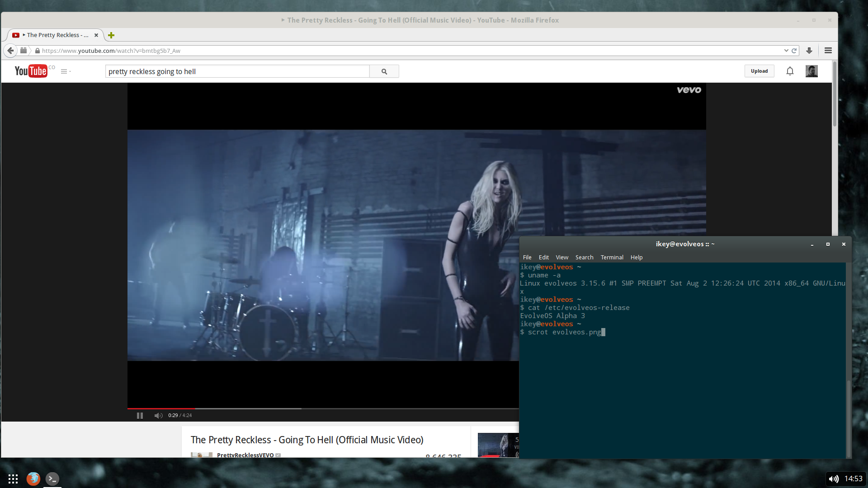868x488 pixels.
Task: Click the YouTube logo
Action: [x=31, y=71]
